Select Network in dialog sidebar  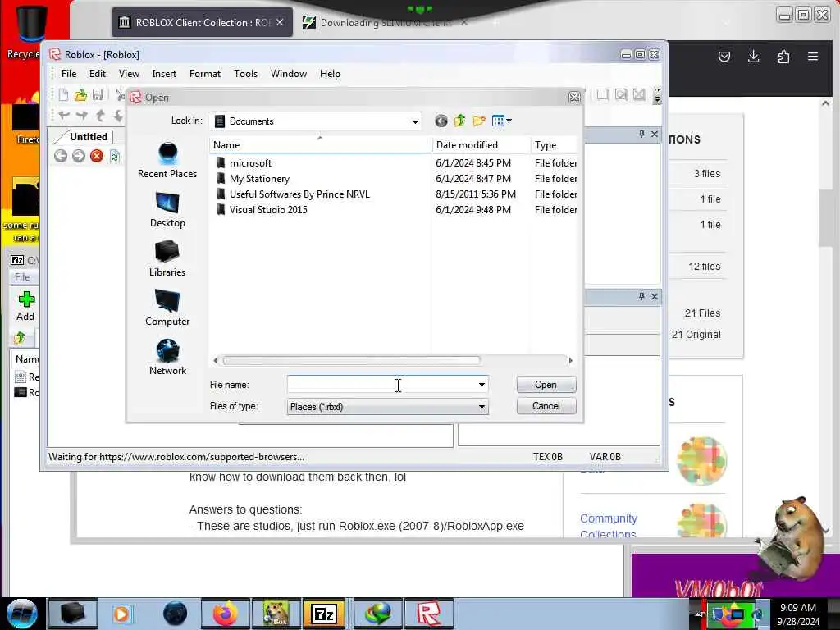167,358
